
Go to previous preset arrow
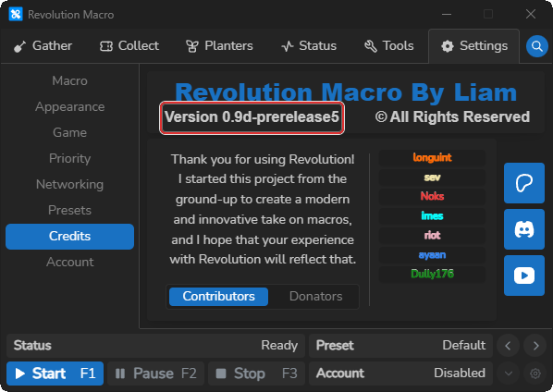(x=508, y=346)
